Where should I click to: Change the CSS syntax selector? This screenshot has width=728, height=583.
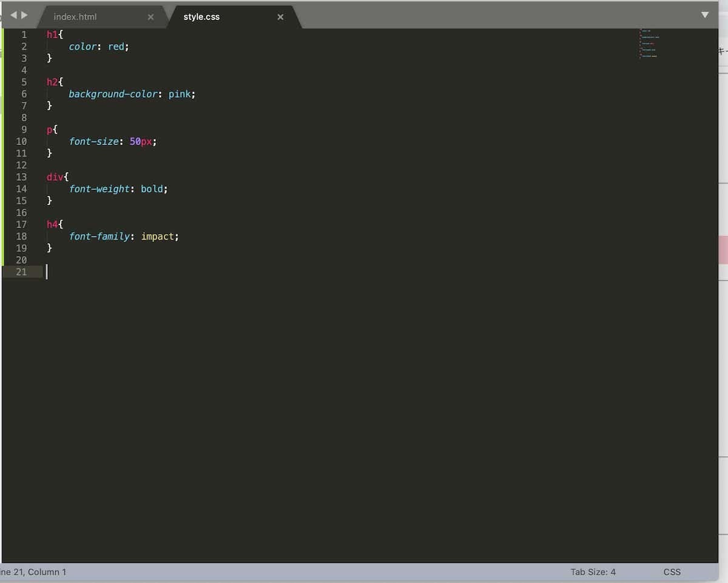[672, 571]
